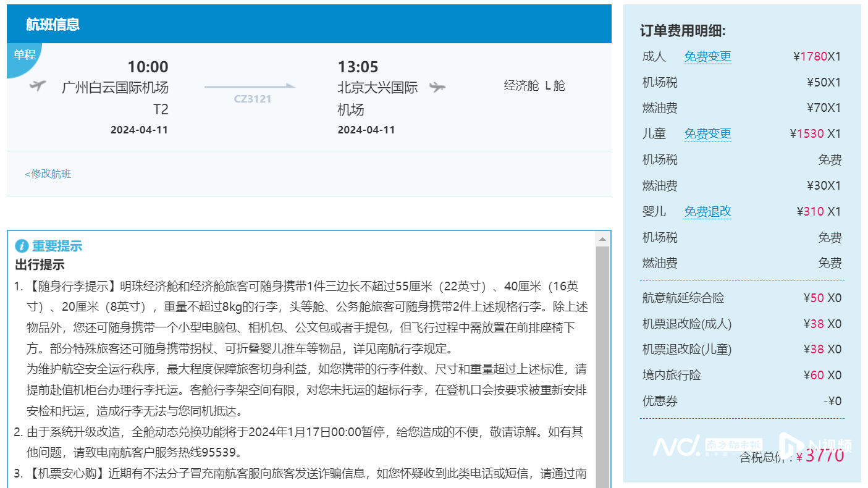Click the 航班信息 section header
The height and width of the screenshot is (488, 868).
(x=53, y=25)
